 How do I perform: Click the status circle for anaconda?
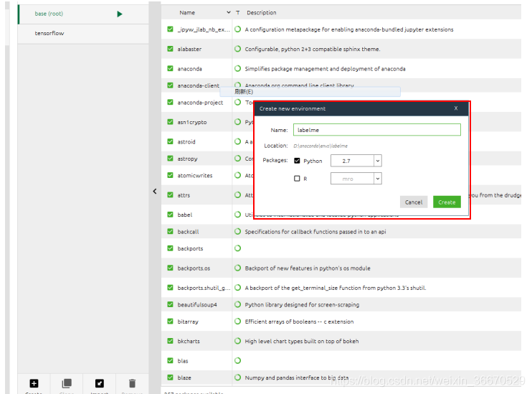coord(238,69)
